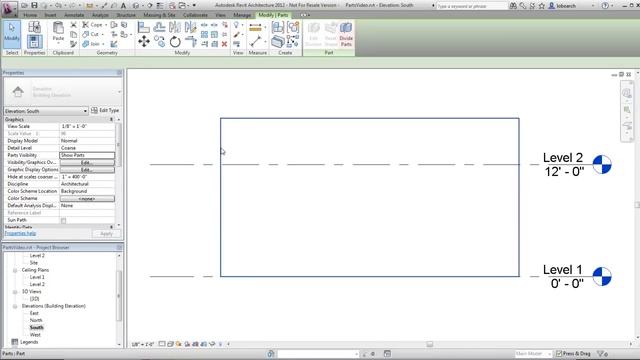Viewport: 640px width, 360px height.
Task: Open the West elevation in Project Browser
Action: (36, 335)
